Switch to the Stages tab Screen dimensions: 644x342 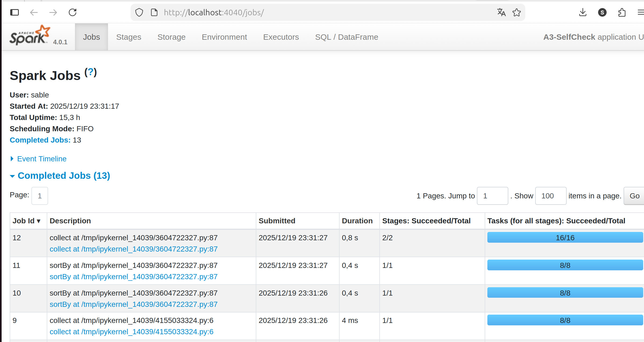tap(129, 37)
